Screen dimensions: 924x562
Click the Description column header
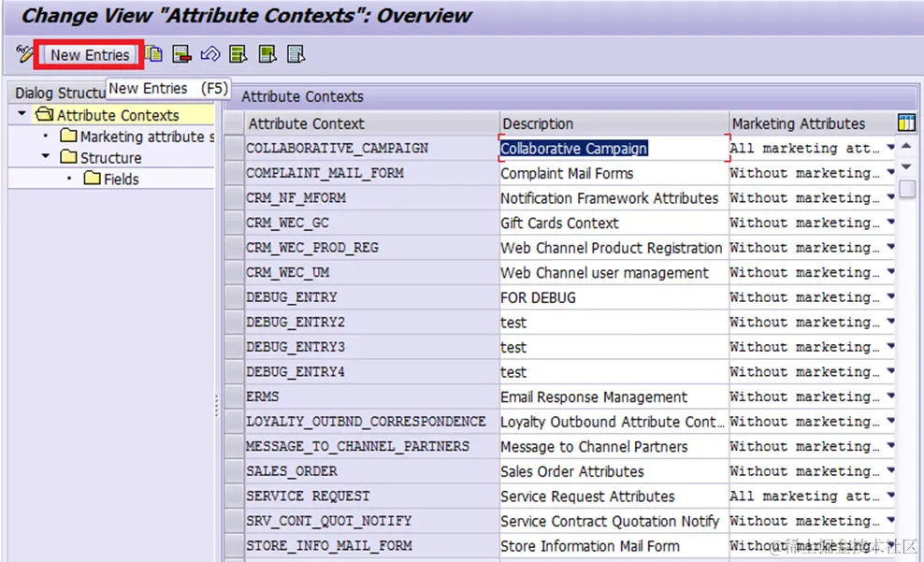tap(614, 123)
